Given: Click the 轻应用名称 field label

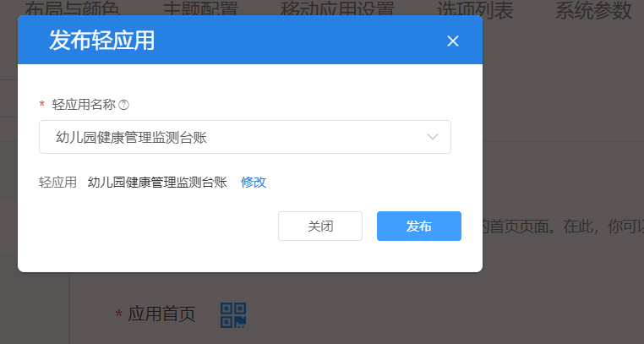Looking at the screenshot, I should 84,105.
